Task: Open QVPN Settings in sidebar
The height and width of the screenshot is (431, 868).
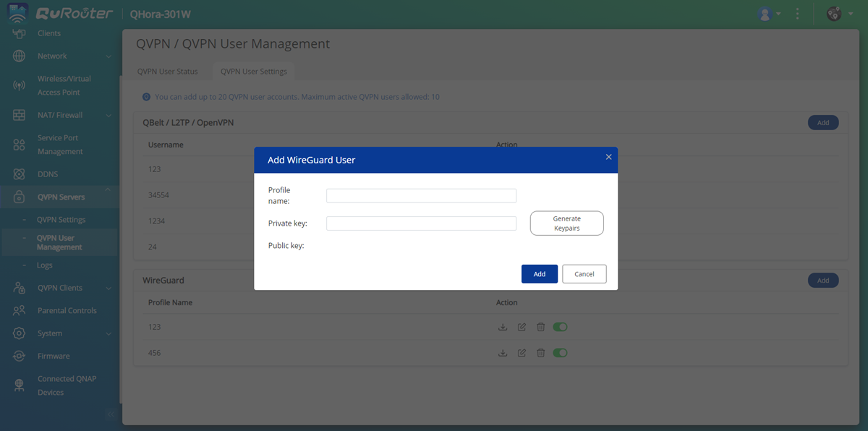Action: [x=61, y=220]
